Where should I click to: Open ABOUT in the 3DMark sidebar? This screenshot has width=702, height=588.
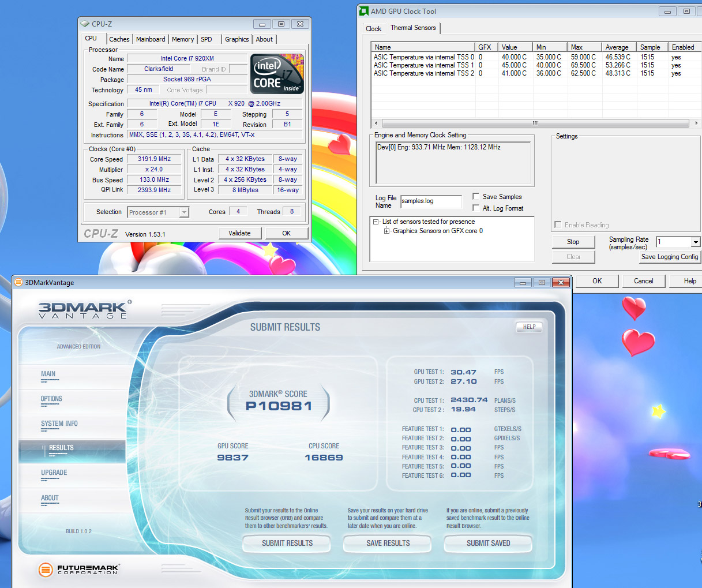50,498
